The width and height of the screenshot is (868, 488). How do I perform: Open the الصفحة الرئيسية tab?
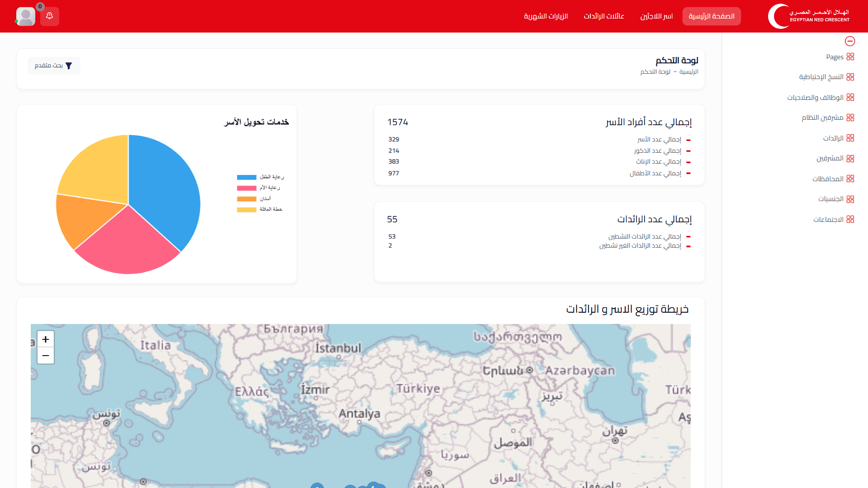(712, 16)
